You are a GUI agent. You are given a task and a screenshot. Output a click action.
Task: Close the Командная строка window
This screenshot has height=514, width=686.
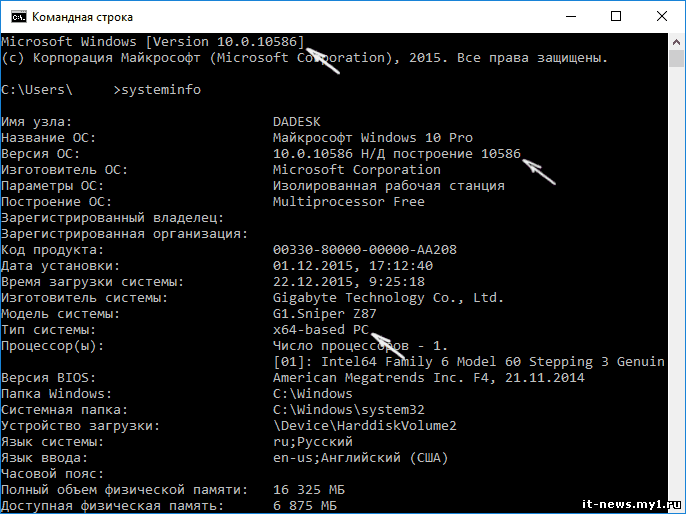tap(662, 17)
